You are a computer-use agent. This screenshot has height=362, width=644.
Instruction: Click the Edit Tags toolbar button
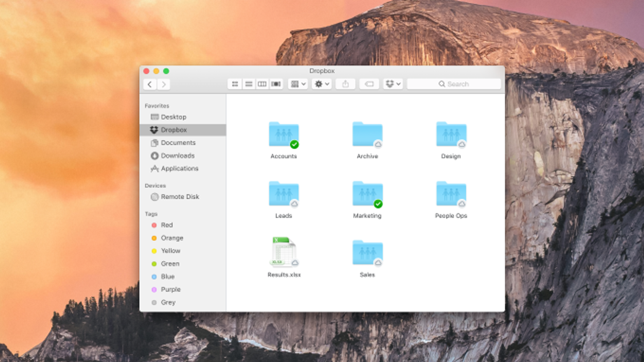(x=369, y=84)
